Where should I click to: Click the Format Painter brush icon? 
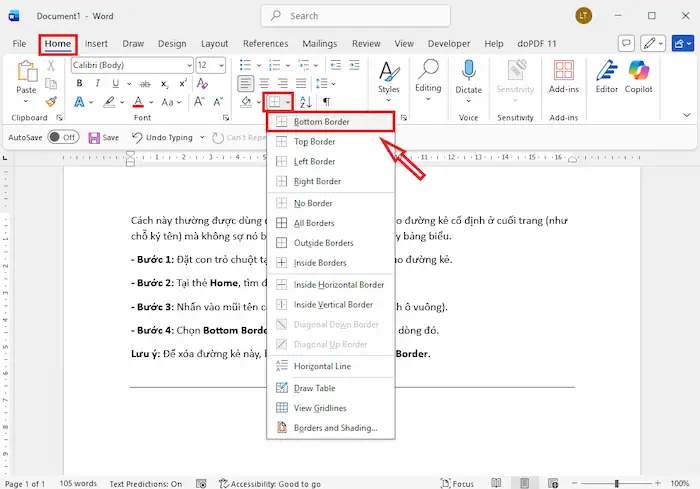pyautogui.click(x=50, y=102)
